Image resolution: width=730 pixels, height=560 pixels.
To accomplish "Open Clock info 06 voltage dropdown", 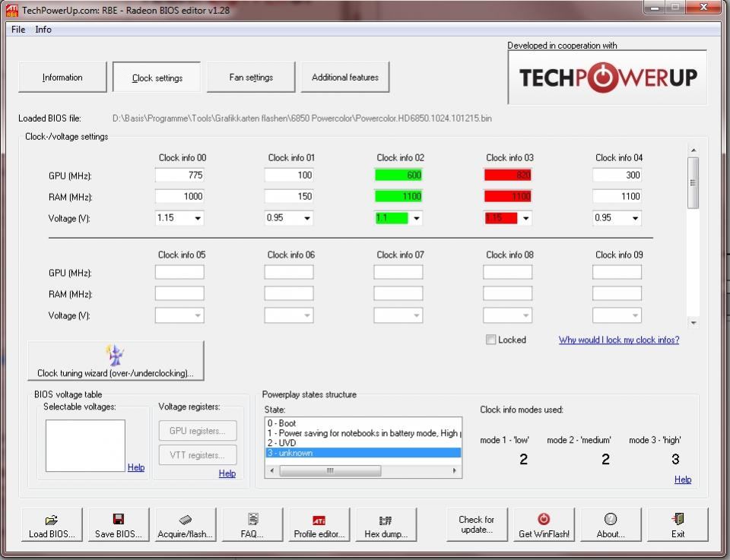I will click(x=307, y=315).
